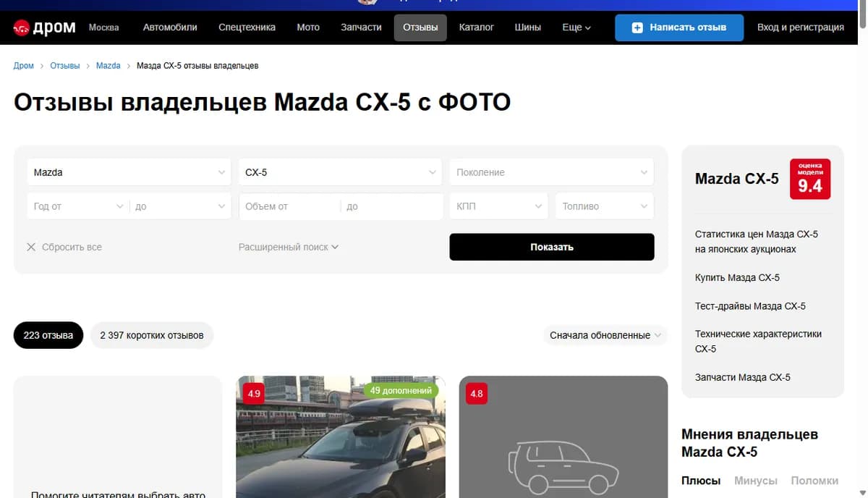Click the green 49 дополнений label

coord(401,390)
